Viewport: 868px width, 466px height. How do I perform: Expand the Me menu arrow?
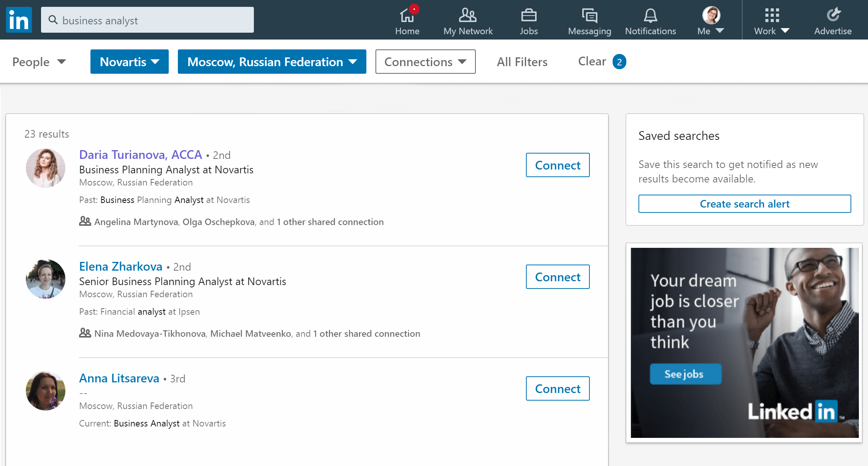(x=720, y=31)
